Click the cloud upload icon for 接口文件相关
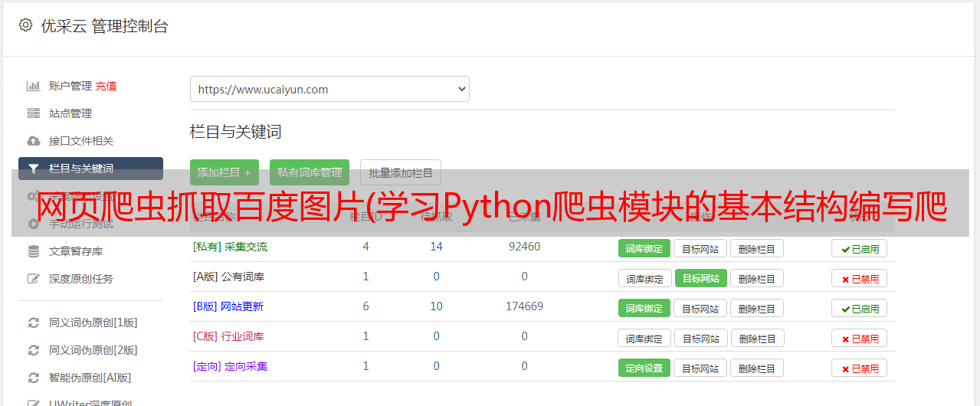This screenshot has width=980, height=406. coord(33,141)
